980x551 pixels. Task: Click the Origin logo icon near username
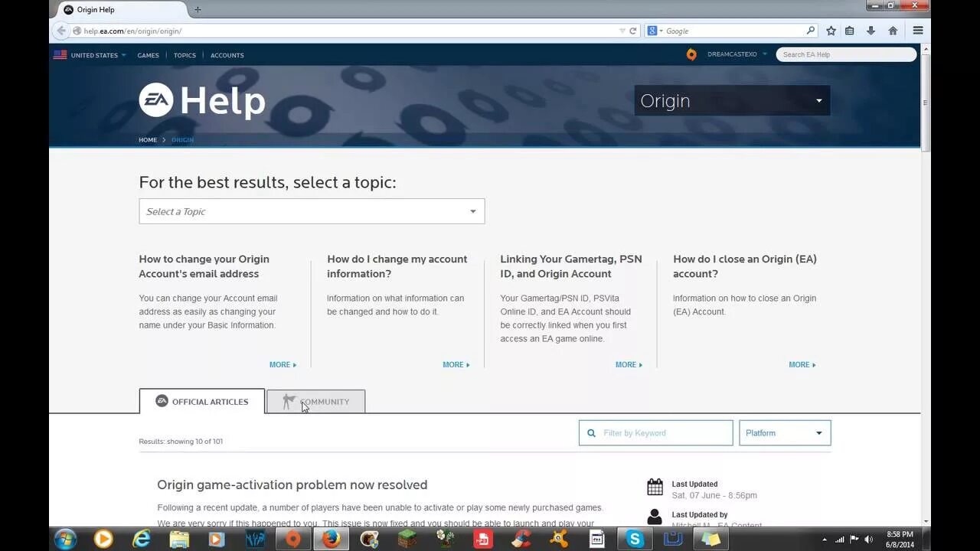click(x=691, y=54)
